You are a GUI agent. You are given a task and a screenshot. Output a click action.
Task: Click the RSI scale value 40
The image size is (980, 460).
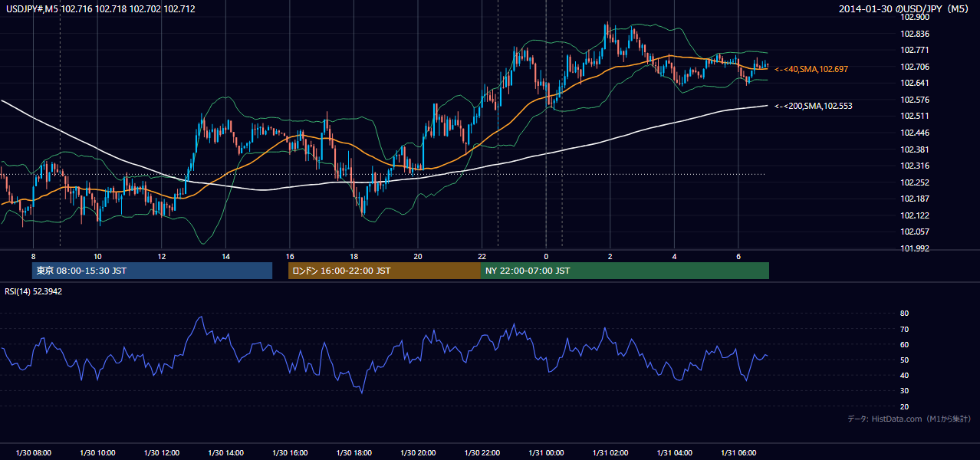[905, 375]
